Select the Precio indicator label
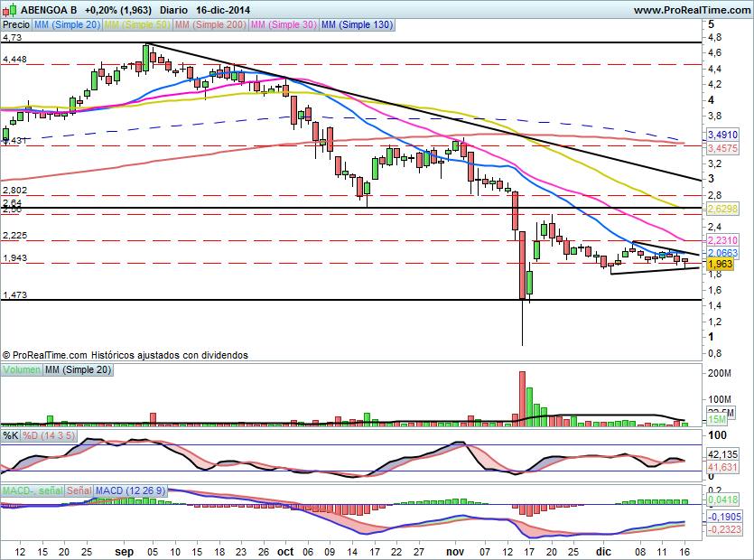The image size is (754, 560). 15,25
